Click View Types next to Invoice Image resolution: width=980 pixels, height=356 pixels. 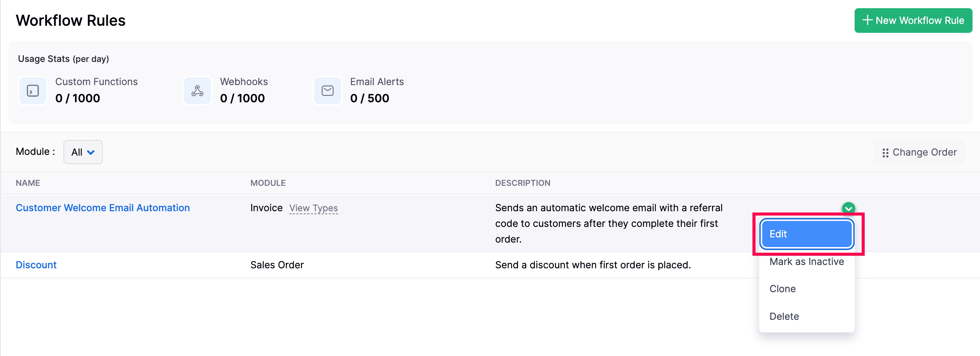tap(313, 209)
